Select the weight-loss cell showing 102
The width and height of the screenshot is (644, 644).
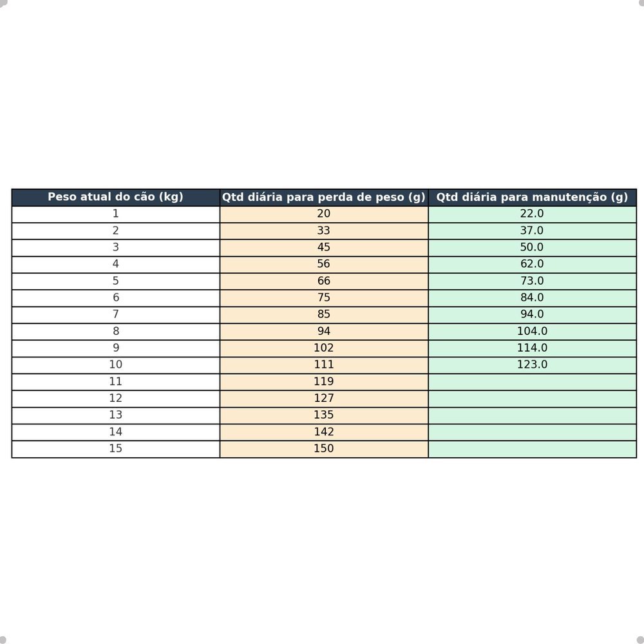tap(323, 348)
